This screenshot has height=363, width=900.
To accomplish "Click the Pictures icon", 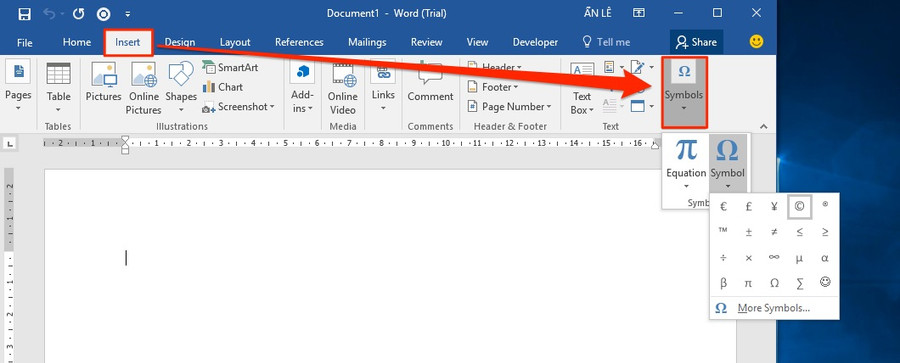I will pos(104,82).
